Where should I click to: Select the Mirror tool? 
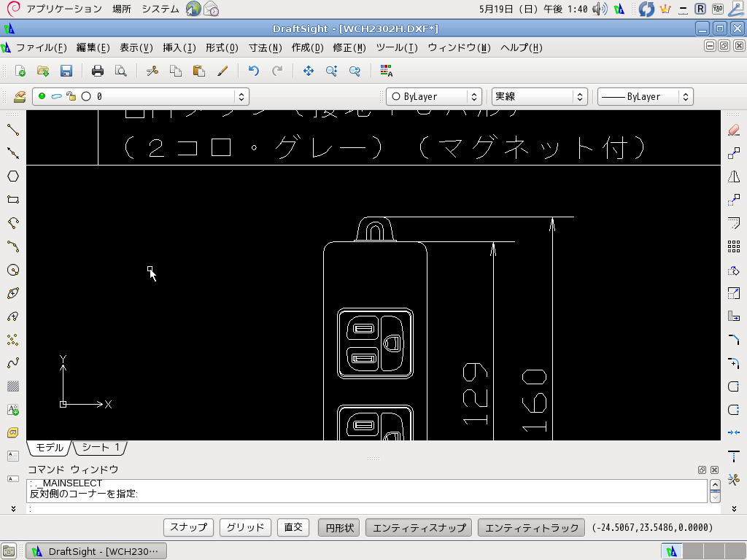pos(734,176)
